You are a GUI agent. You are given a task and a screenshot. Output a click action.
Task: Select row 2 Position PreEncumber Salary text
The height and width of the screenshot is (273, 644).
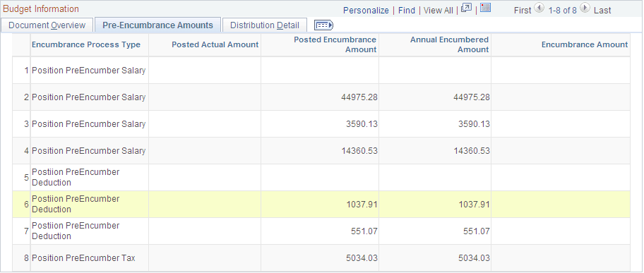(x=89, y=97)
